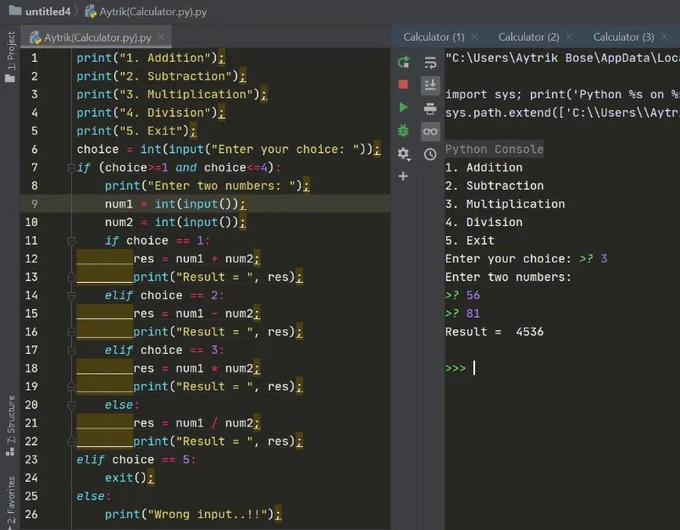680x530 pixels.
Task: Open the Project tool window
Action: (10, 56)
